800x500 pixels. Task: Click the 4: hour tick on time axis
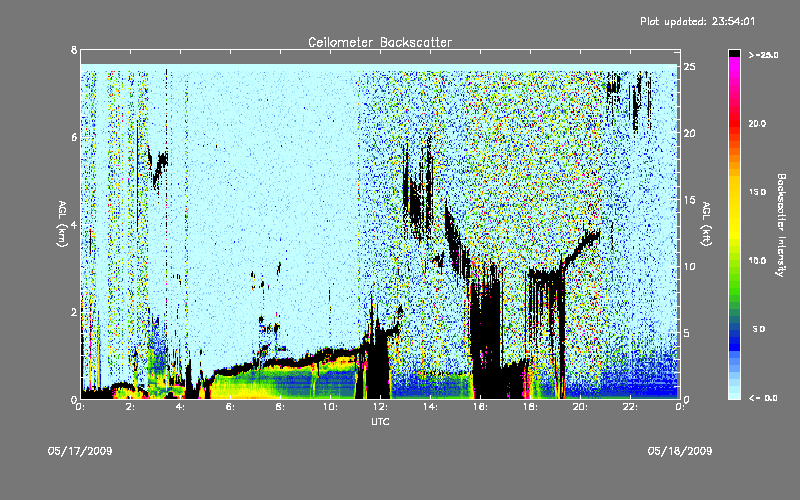coord(180,407)
